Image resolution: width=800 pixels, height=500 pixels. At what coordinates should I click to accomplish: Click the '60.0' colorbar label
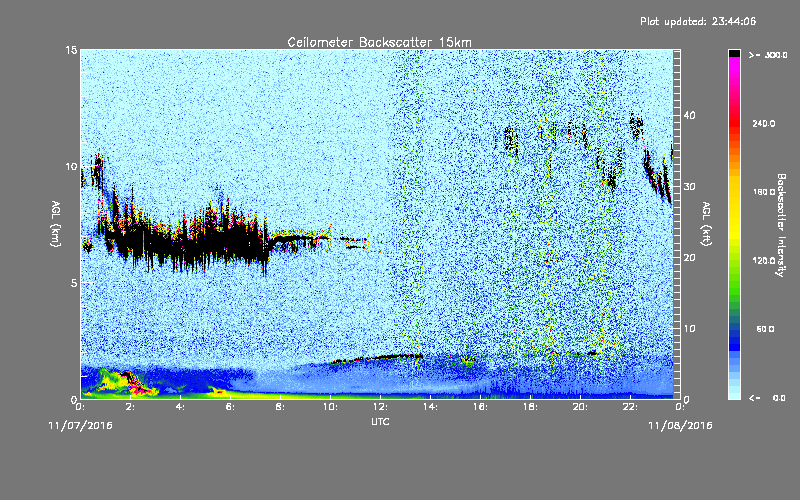click(x=765, y=329)
